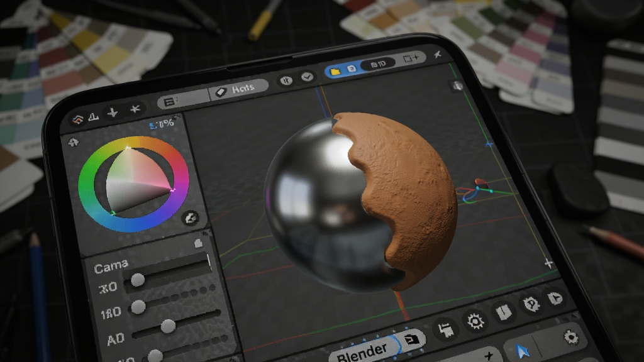Click the black icon right of Blender
This screenshot has width=644, height=362.
tap(411, 339)
